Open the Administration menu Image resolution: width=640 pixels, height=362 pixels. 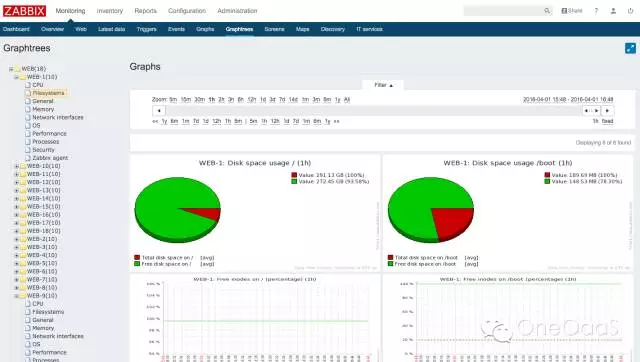click(x=237, y=11)
